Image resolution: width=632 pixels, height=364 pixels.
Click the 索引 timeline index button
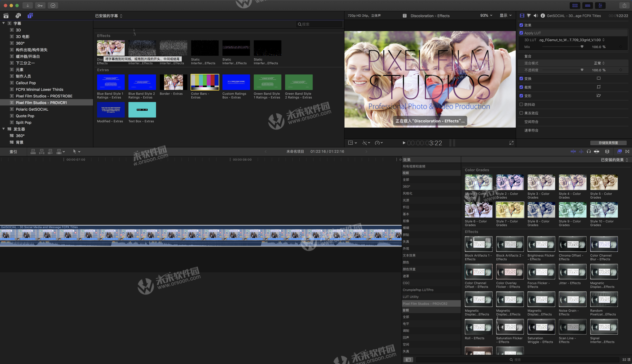pos(13,152)
